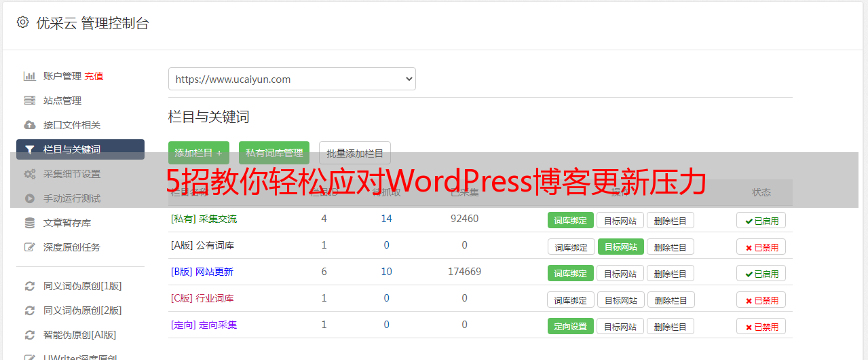The width and height of the screenshot is (868, 360).
Task: Click the edit icon for 深度原创任务
Action: [30, 247]
